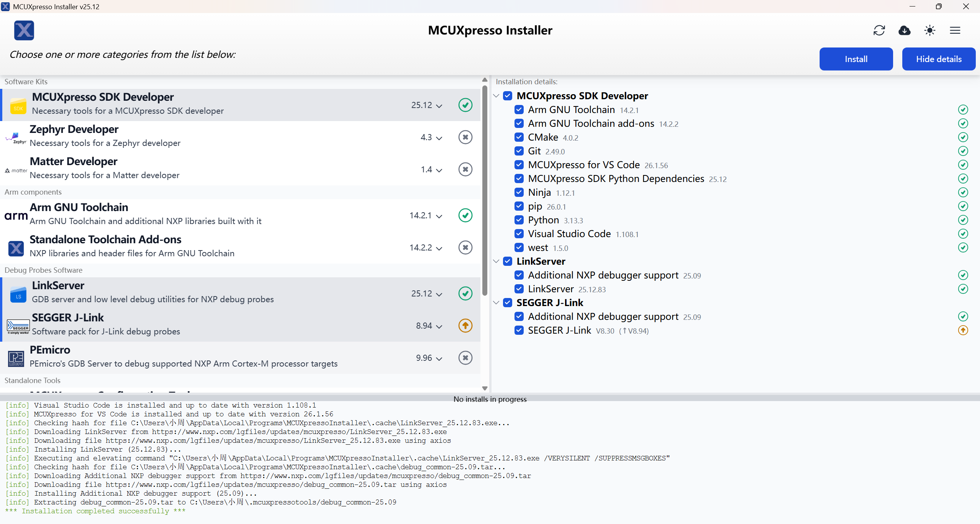Select Standalone Toolchain Add-ons category row
Viewport: 980px width, 524px height.
point(240,247)
